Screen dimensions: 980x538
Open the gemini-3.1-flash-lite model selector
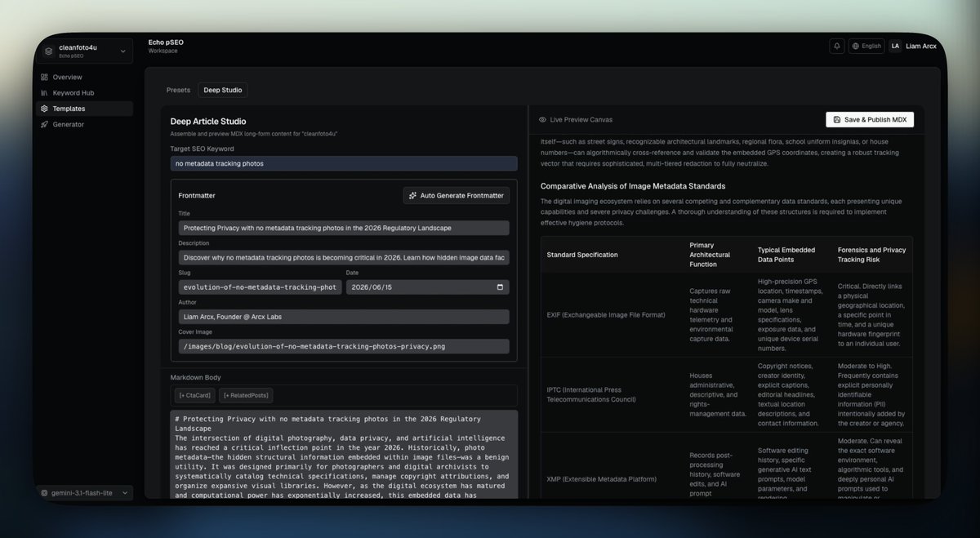click(85, 493)
